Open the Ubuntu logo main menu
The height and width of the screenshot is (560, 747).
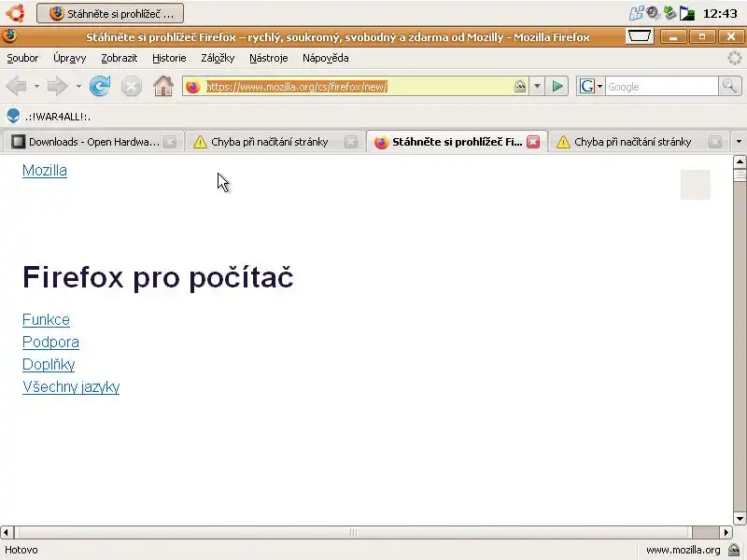coord(15,13)
